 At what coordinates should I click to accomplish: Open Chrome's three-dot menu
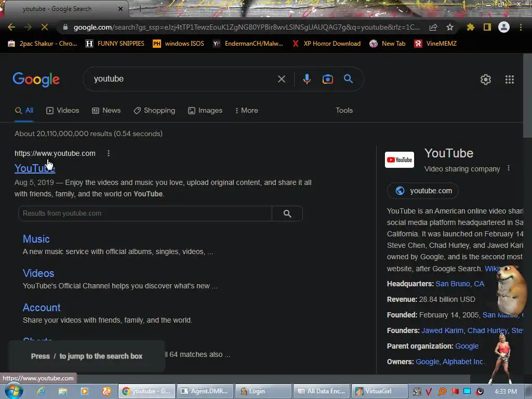coord(521,27)
